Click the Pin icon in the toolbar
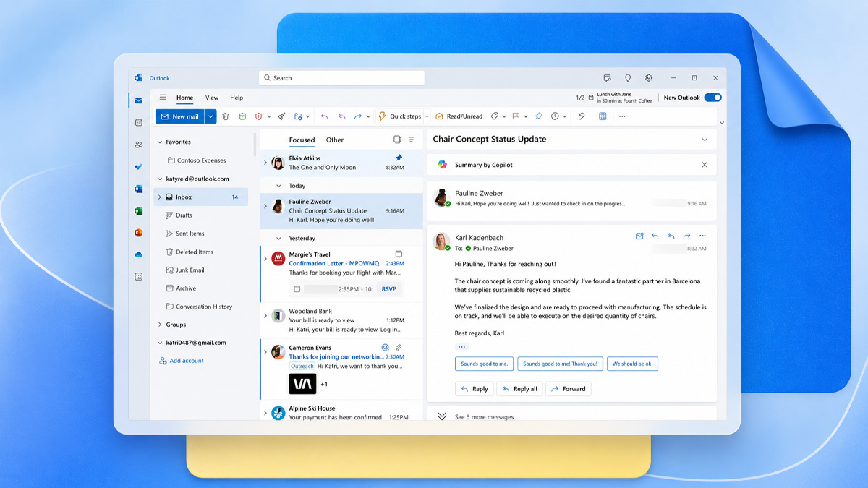868x488 pixels. click(x=538, y=116)
